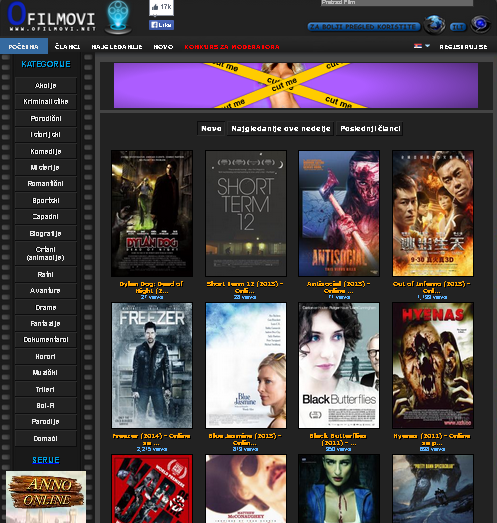Click the blue swirl browser icon
This screenshot has height=523, width=497.
click(480, 24)
